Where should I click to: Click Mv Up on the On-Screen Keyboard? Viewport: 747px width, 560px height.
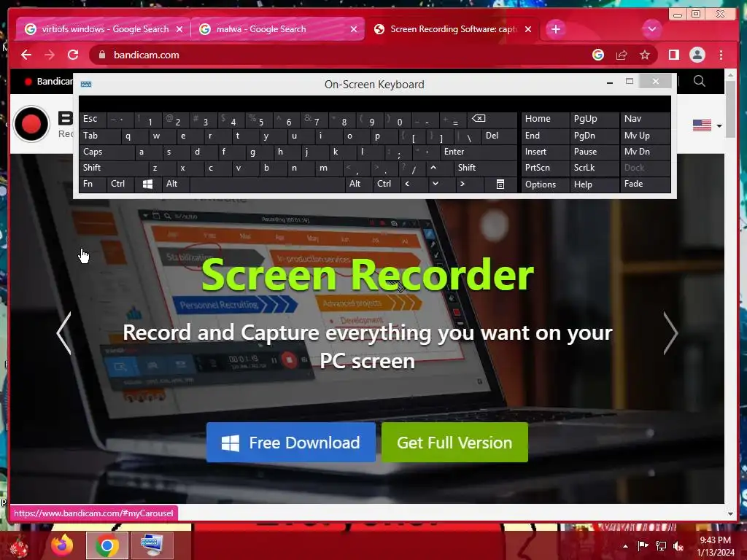(645, 136)
